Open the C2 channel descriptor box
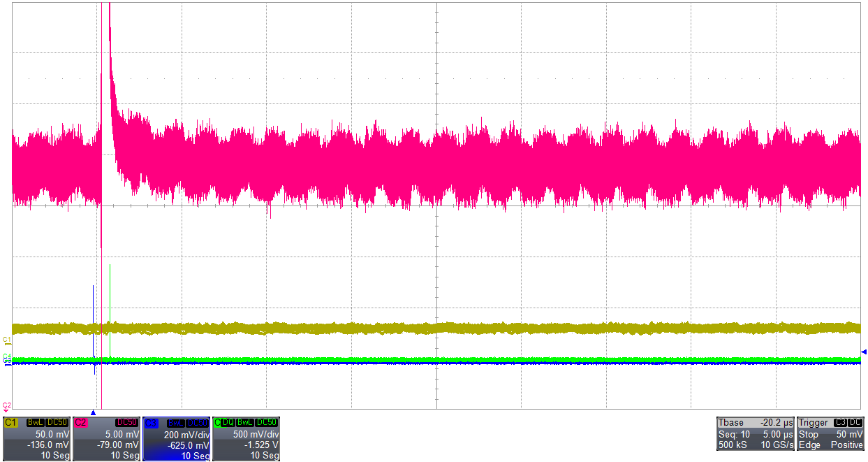The image size is (868, 462). point(106,439)
